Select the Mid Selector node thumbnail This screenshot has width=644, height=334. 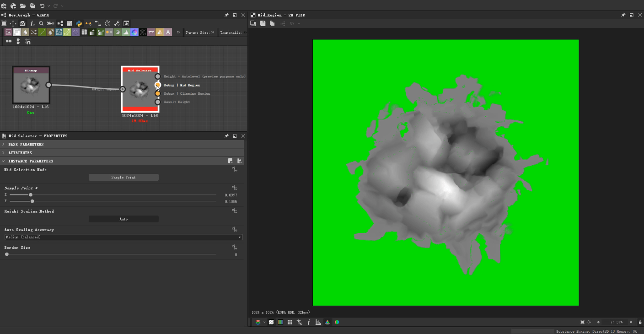tap(140, 89)
